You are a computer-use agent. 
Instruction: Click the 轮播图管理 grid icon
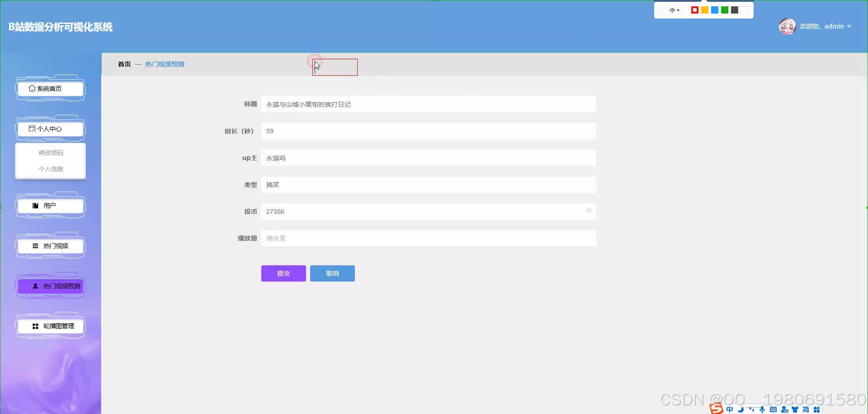pos(35,326)
